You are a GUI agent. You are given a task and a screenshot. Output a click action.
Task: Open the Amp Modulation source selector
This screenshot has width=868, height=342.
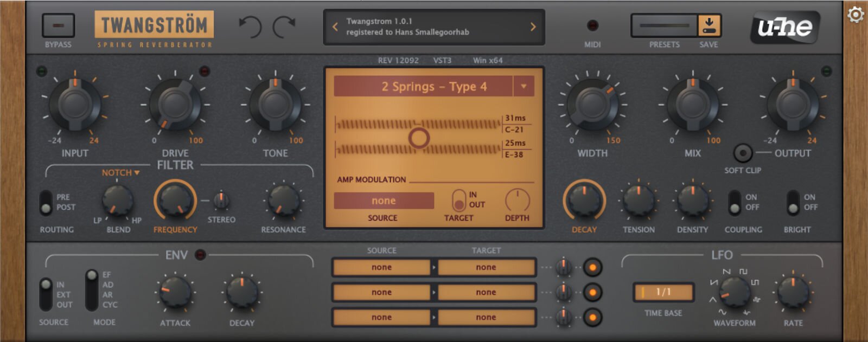(384, 201)
